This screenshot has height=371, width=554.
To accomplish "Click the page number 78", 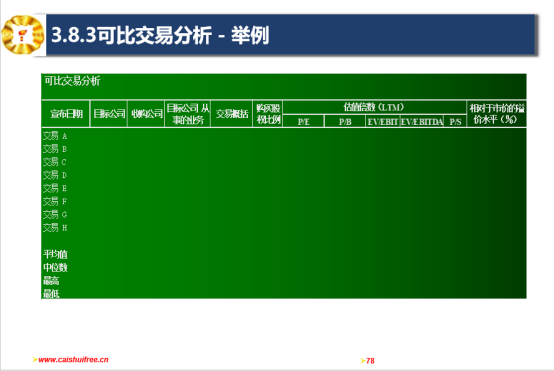I will click(370, 361).
